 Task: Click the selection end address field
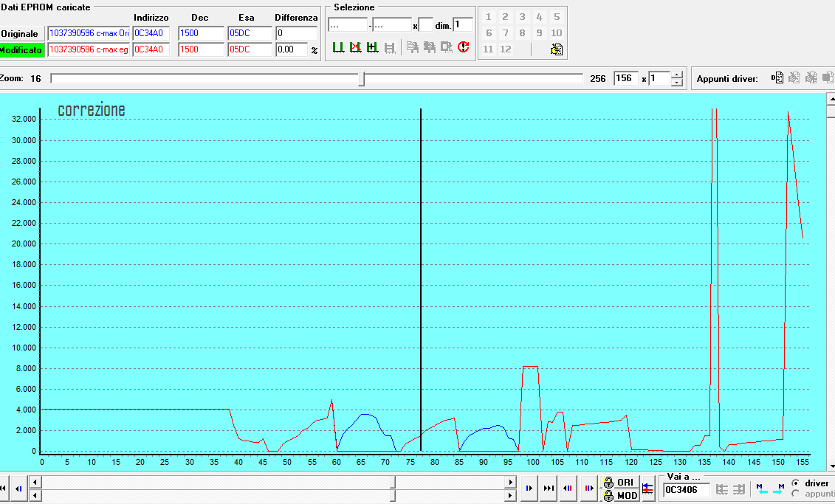[392, 24]
